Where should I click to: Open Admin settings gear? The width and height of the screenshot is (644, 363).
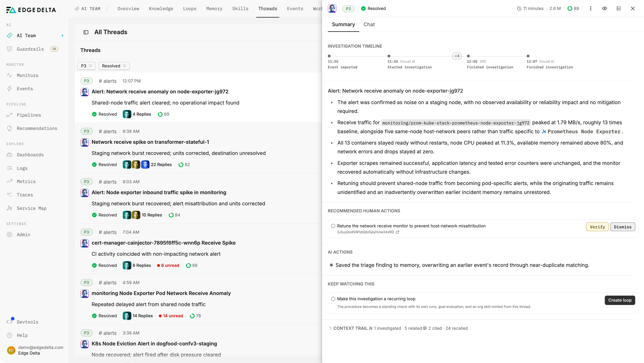(x=10, y=235)
